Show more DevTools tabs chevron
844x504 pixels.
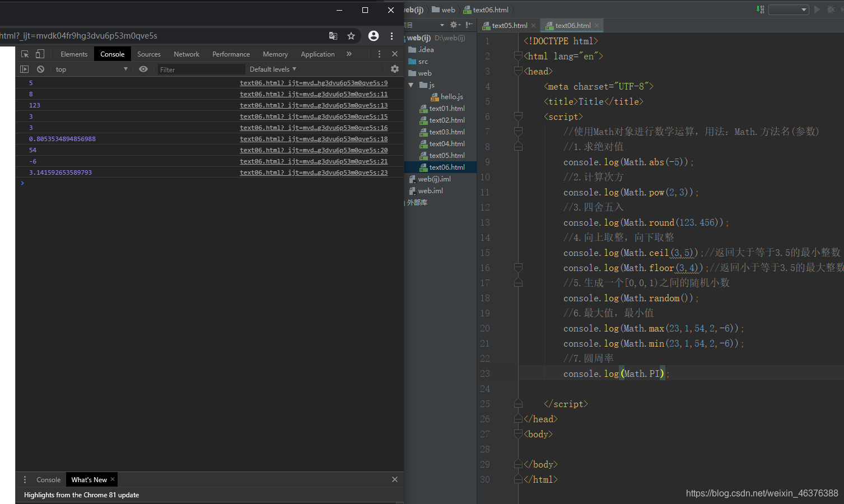click(x=349, y=54)
